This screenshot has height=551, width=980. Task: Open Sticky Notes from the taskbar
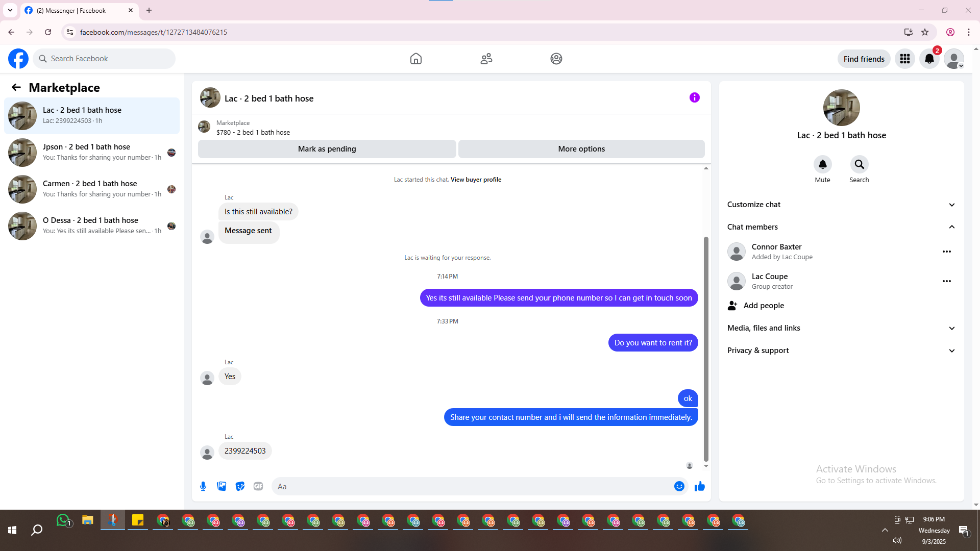(x=138, y=520)
